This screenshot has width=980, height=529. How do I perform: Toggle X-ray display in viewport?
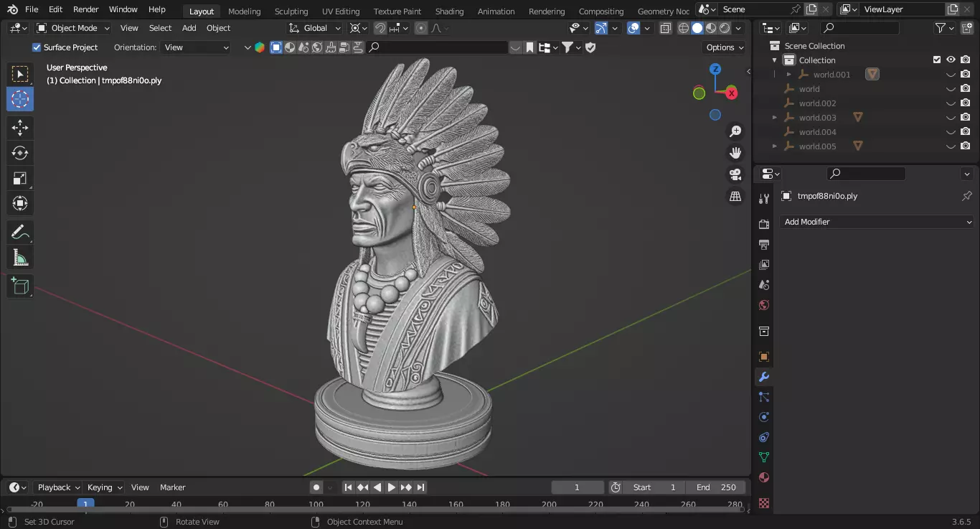[666, 28]
